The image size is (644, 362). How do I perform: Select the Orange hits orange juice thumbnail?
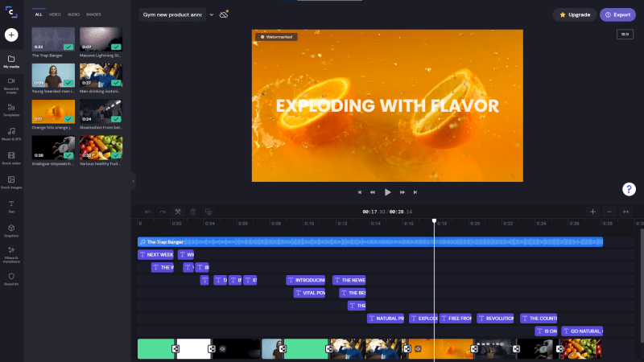[54, 111]
